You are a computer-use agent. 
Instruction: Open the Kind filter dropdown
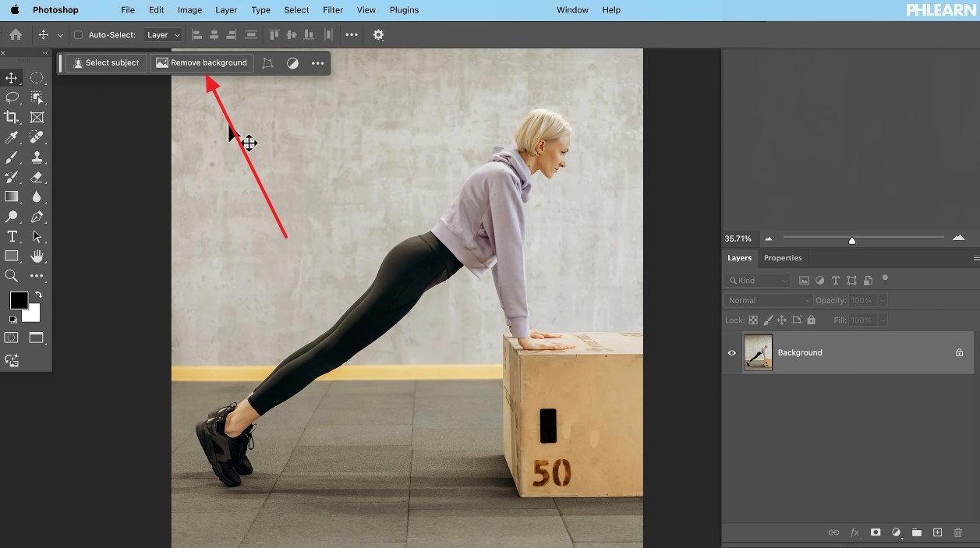[x=758, y=281]
